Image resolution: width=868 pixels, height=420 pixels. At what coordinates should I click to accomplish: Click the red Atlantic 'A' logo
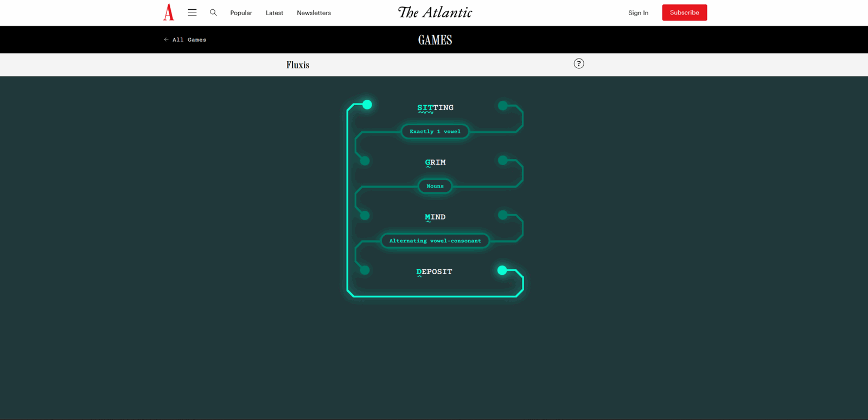[x=169, y=12]
